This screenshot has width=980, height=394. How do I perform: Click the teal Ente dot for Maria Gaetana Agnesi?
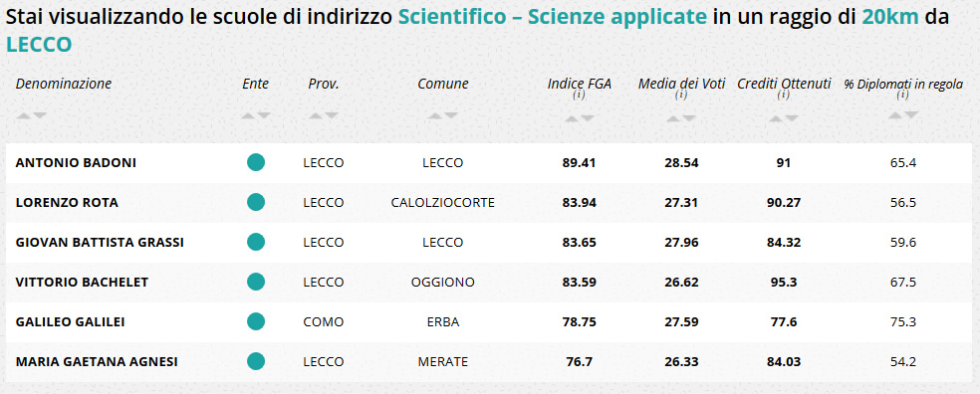coord(256,361)
